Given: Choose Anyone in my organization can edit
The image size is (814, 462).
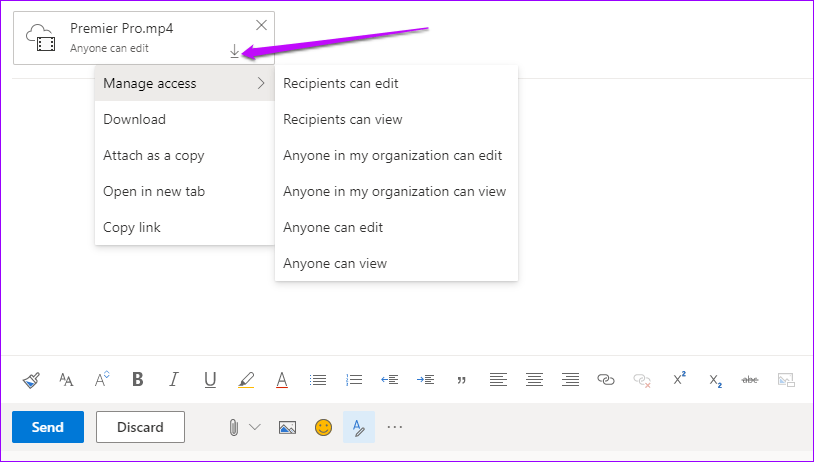Looking at the screenshot, I should (396, 155).
